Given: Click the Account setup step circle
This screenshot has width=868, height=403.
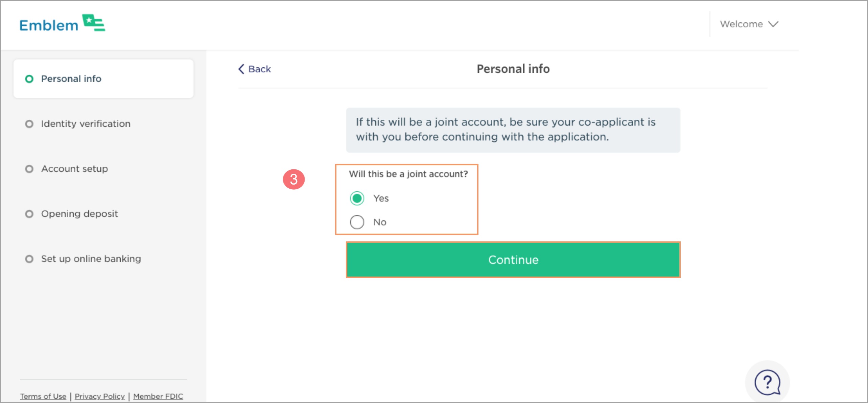Looking at the screenshot, I should pos(29,169).
